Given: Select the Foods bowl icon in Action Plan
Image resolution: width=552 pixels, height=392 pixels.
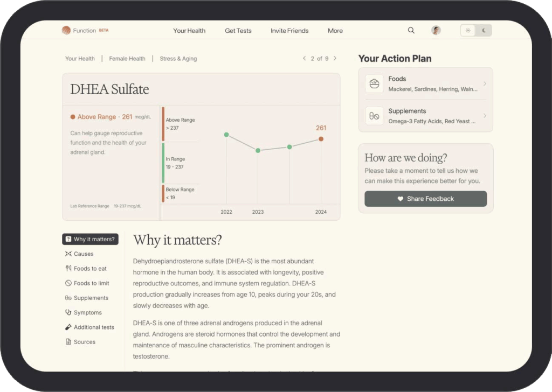Looking at the screenshot, I should pyautogui.click(x=374, y=83).
